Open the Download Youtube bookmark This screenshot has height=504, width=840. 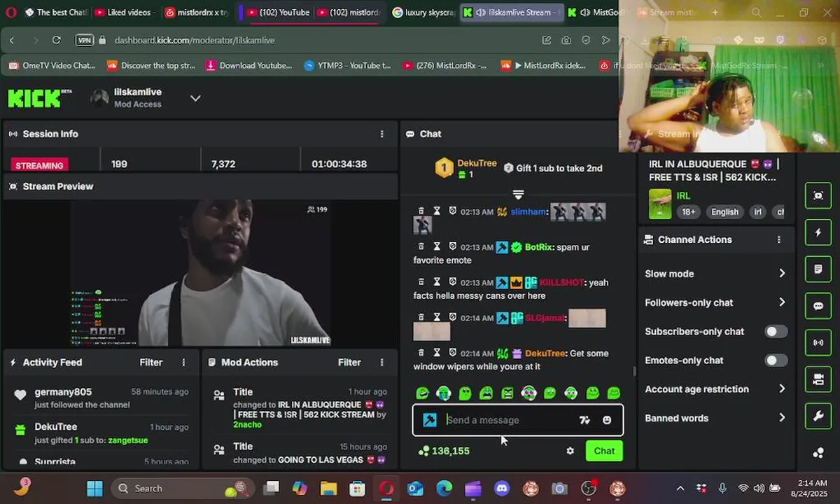click(x=249, y=66)
